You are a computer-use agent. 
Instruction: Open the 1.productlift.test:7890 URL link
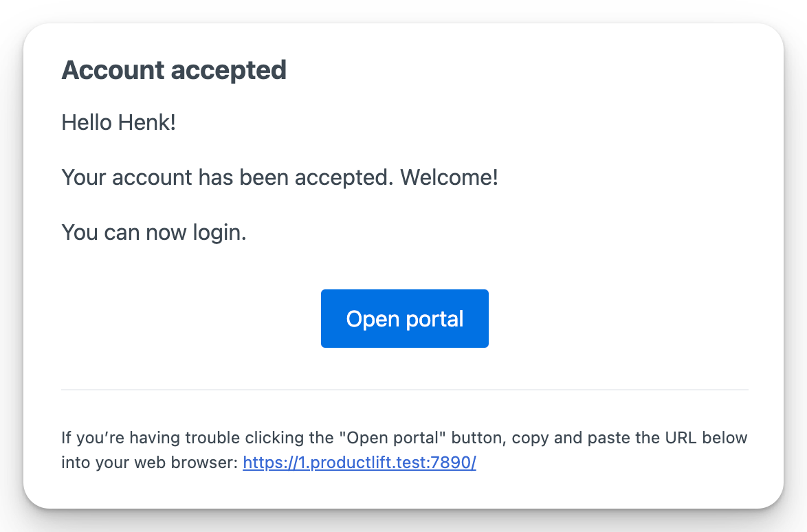[x=359, y=463]
